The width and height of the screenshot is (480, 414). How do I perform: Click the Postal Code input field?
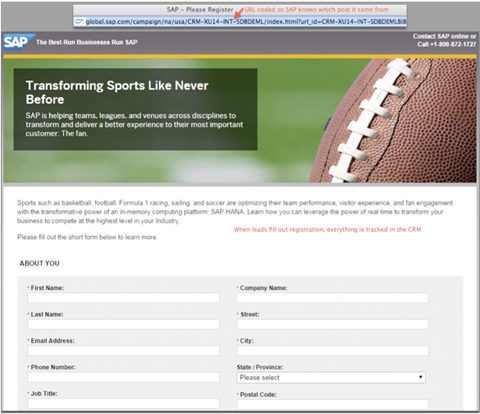coord(332,404)
